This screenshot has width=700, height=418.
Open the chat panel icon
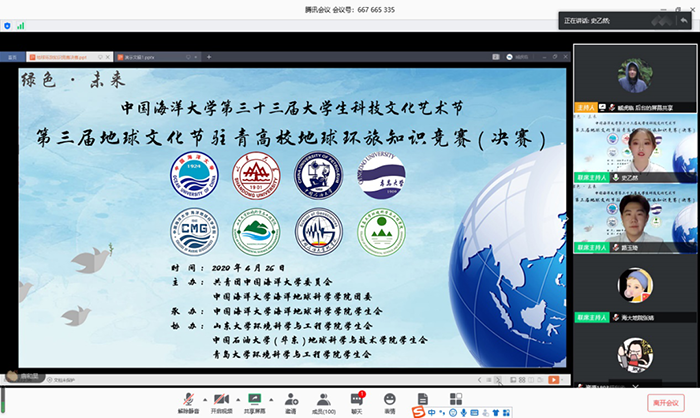tap(356, 398)
